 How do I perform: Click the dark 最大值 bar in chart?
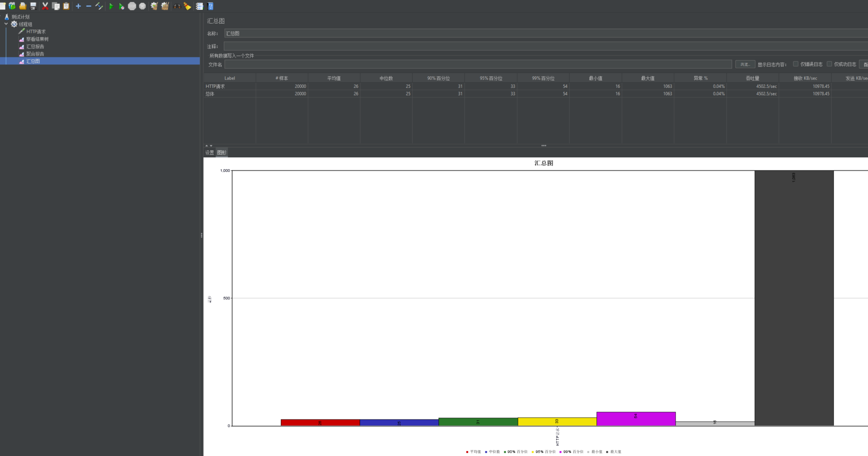[794, 298]
